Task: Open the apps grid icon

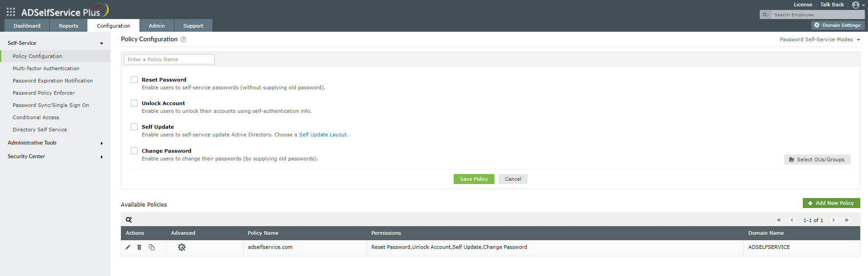Action: coord(11,12)
